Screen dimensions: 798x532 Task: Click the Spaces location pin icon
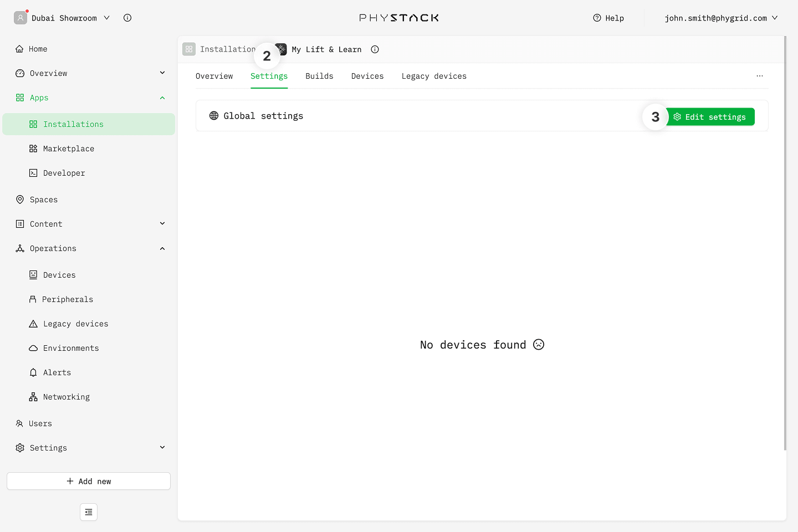20,199
